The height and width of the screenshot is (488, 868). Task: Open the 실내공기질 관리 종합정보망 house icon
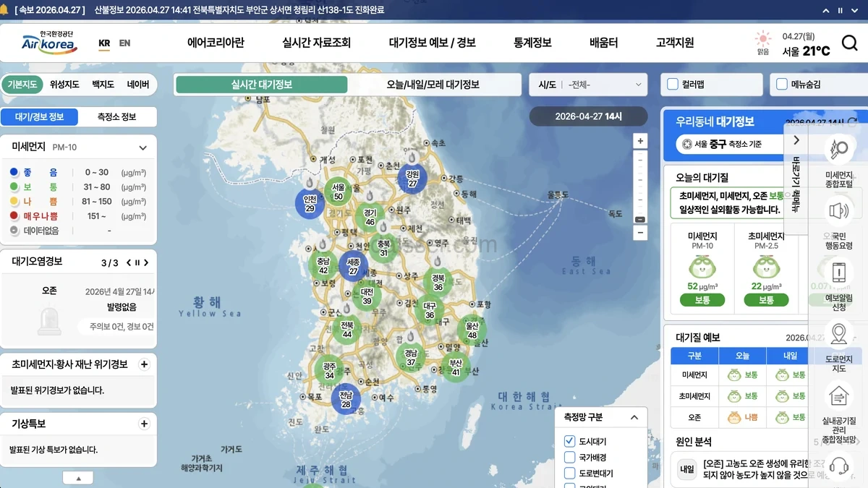click(x=839, y=395)
